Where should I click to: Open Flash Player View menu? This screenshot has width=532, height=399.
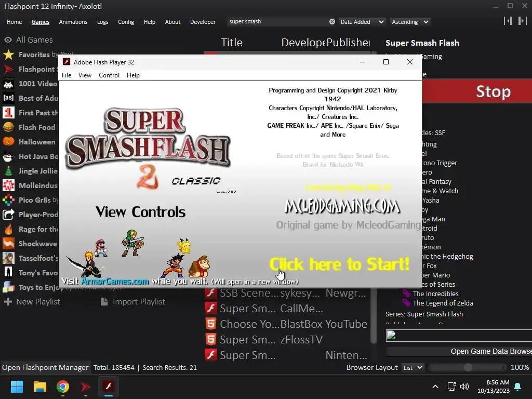tap(85, 75)
